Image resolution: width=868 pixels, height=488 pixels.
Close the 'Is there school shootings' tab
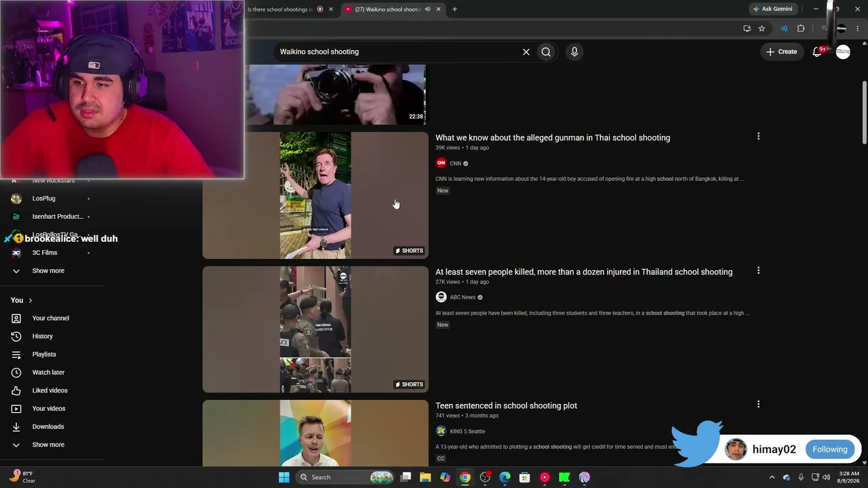[331, 9]
